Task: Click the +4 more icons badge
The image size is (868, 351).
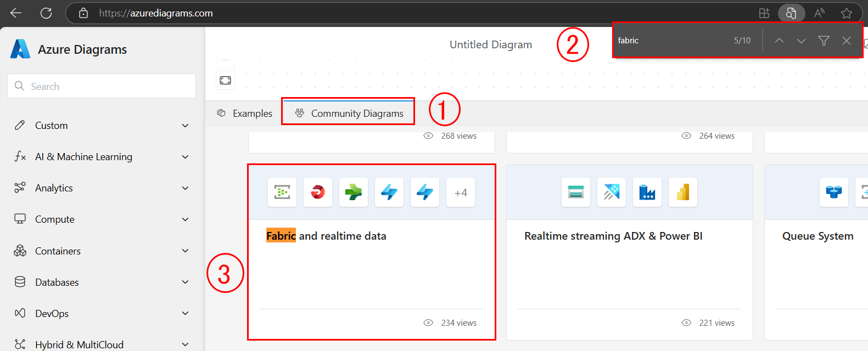Action: 461,193
